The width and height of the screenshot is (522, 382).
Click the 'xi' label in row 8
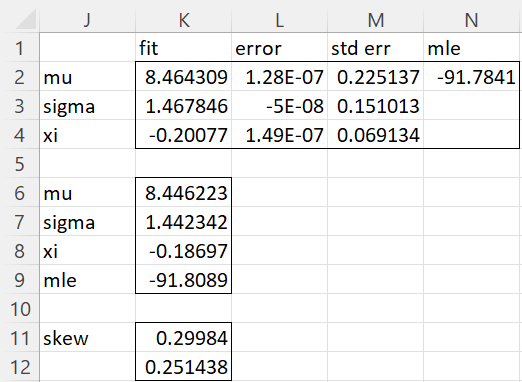click(87, 250)
